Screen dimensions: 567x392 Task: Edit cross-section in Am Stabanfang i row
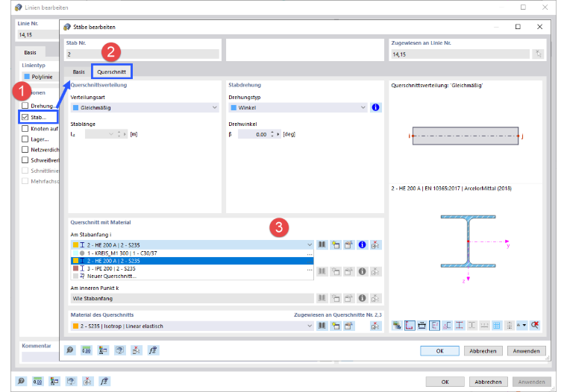pyautogui.click(x=348, y=245)
